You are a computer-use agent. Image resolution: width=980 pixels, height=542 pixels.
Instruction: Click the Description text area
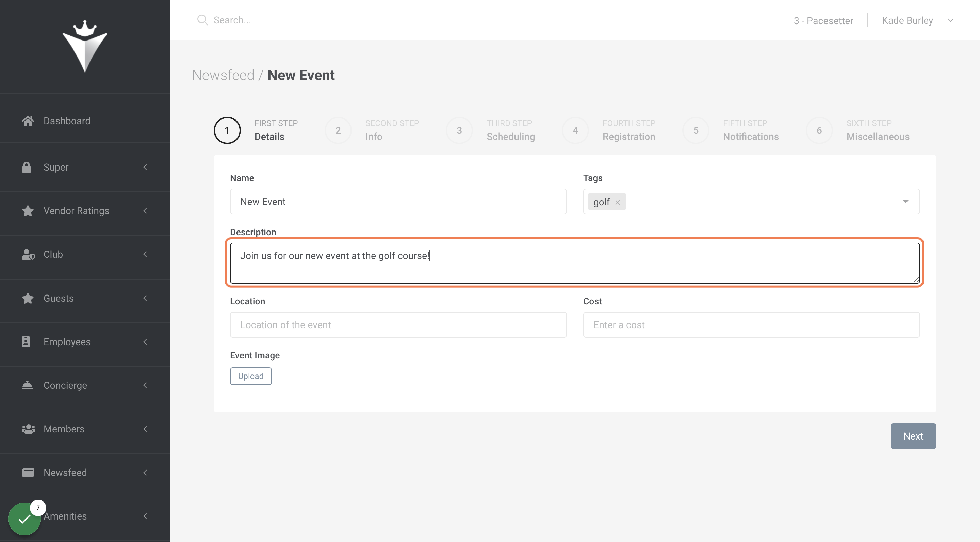(x=575, y=263)
